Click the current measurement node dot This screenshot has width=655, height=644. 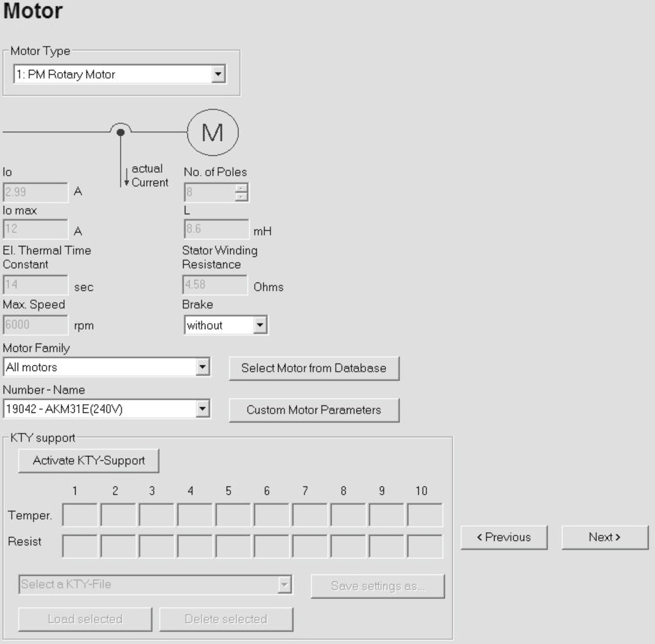coord(121,132)
